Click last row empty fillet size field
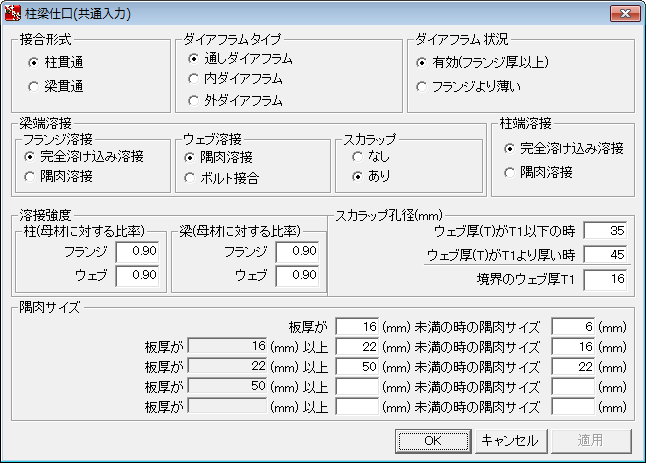The height and width of the screenshot is (463, 646). click(x=573, y=407)
